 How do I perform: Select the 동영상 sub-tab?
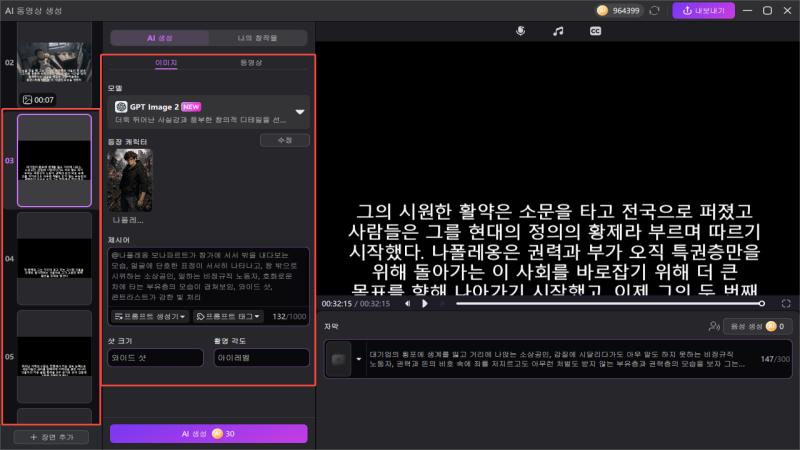coord(251,63)
